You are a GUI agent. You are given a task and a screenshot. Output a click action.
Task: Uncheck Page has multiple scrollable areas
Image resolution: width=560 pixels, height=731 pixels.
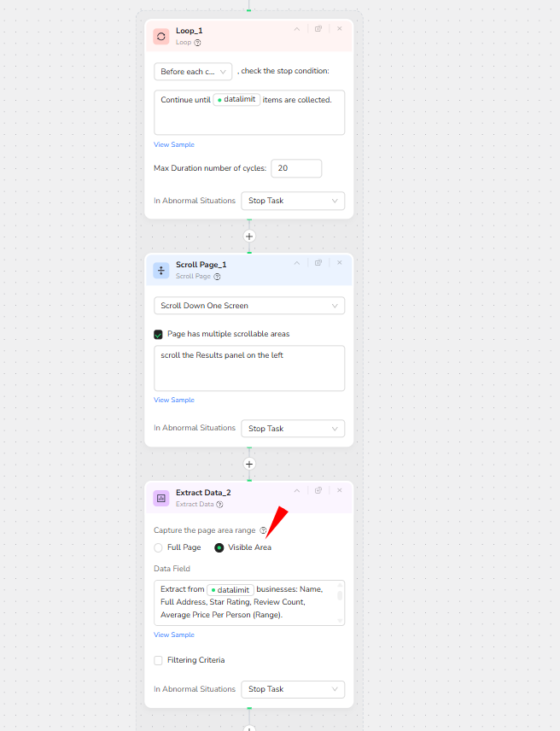158,334
